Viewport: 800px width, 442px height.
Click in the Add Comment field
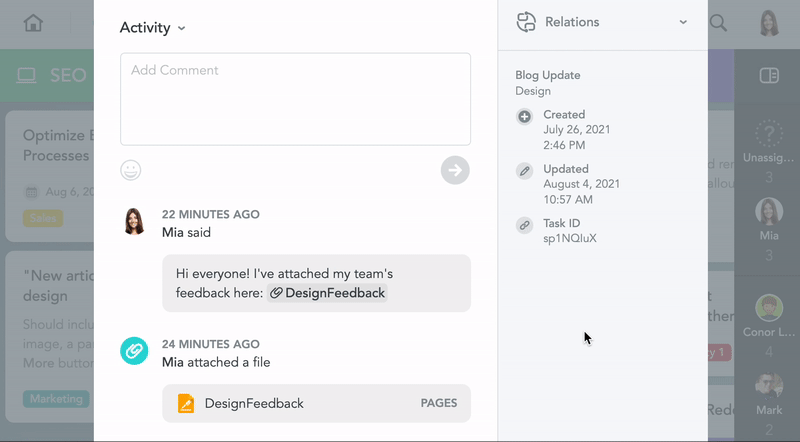295,99
